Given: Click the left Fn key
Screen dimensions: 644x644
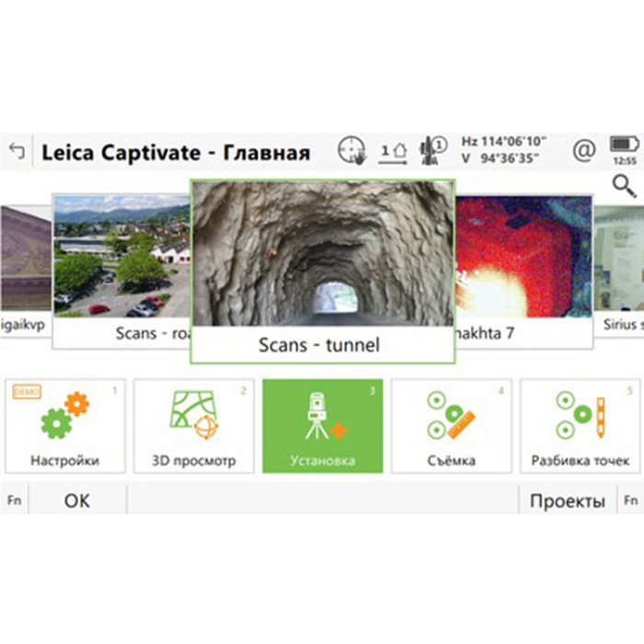Looking at the screenshot, I should coord(15,500).
